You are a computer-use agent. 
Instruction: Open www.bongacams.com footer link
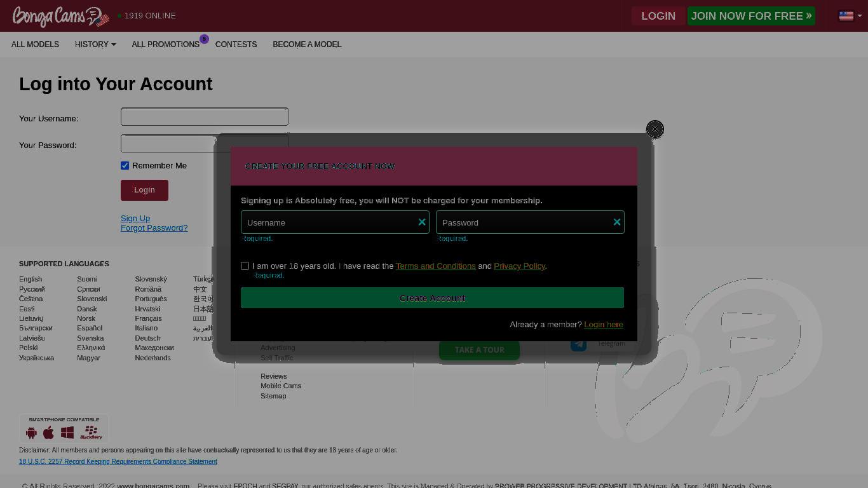(153, 485)
